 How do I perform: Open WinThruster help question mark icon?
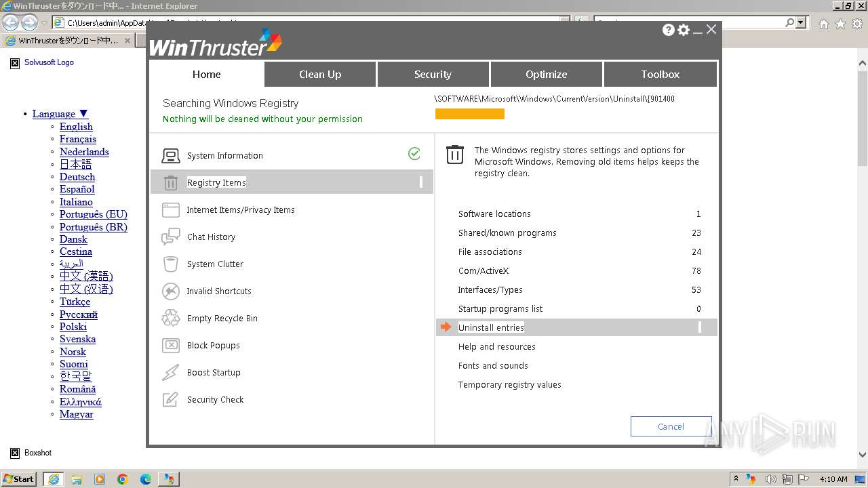coord(669,30)
